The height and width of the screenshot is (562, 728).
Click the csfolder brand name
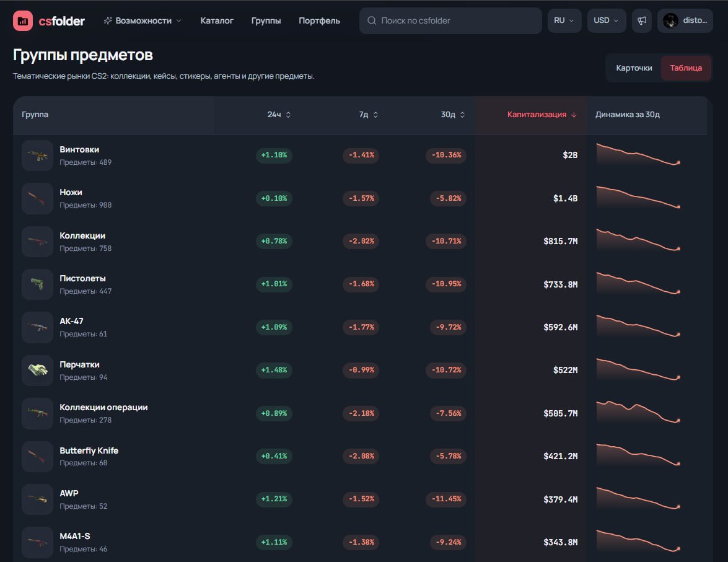tap(62, 21)
